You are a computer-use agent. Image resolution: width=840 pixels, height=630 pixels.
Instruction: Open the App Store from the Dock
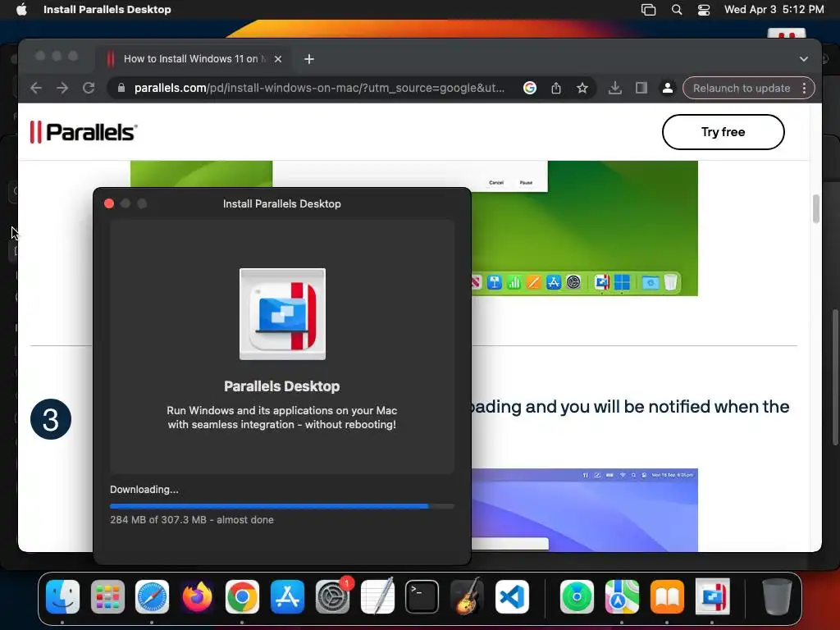[287, 596]
